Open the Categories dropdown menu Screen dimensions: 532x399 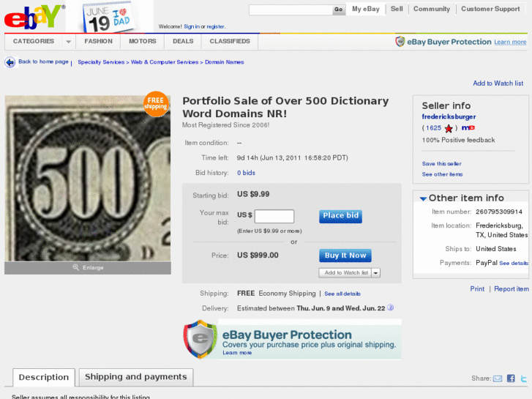click(34, 42)
